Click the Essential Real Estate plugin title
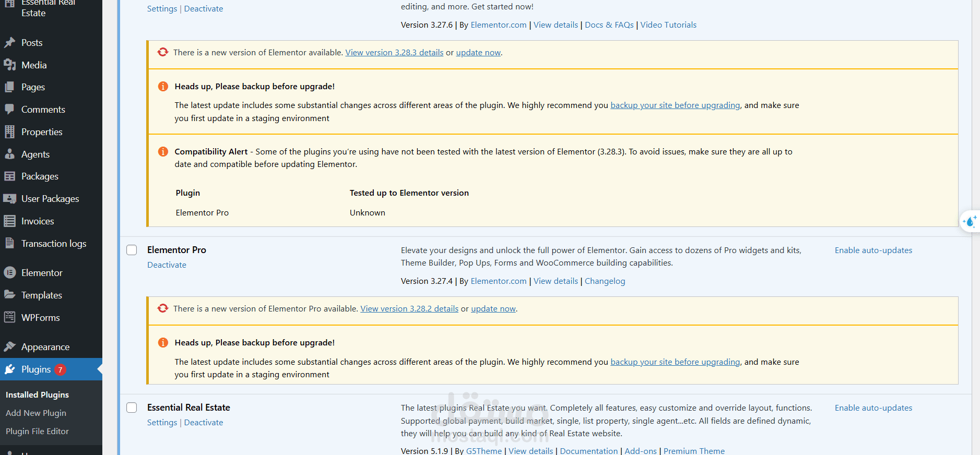Screen dimensions: 980x455 pos(188,408)
